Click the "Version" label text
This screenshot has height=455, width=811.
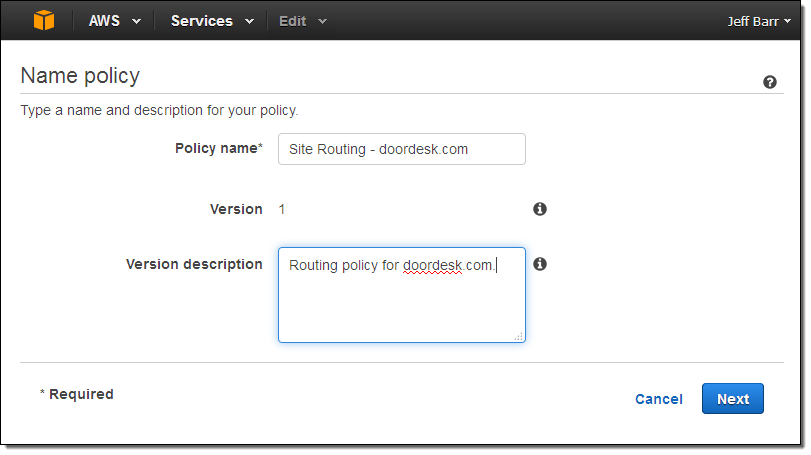tap(236, 209)
